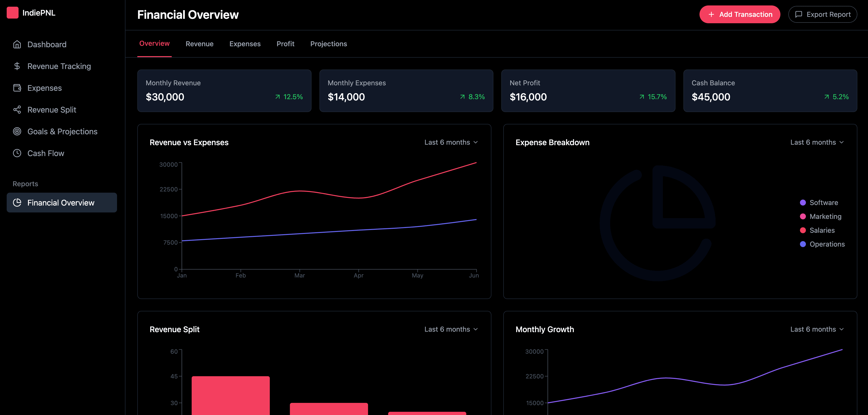The image size is (868, 415).
Task: Click the Financial Overview page heading
Action: click(188, 15)
